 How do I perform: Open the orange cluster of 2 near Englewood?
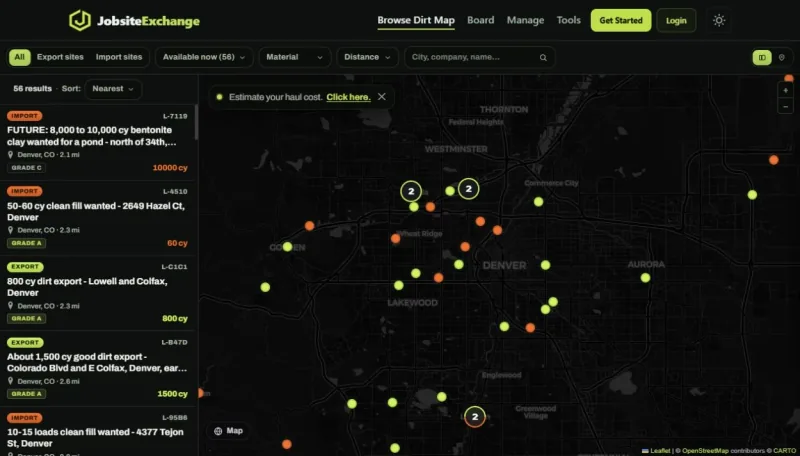point(475,417)
